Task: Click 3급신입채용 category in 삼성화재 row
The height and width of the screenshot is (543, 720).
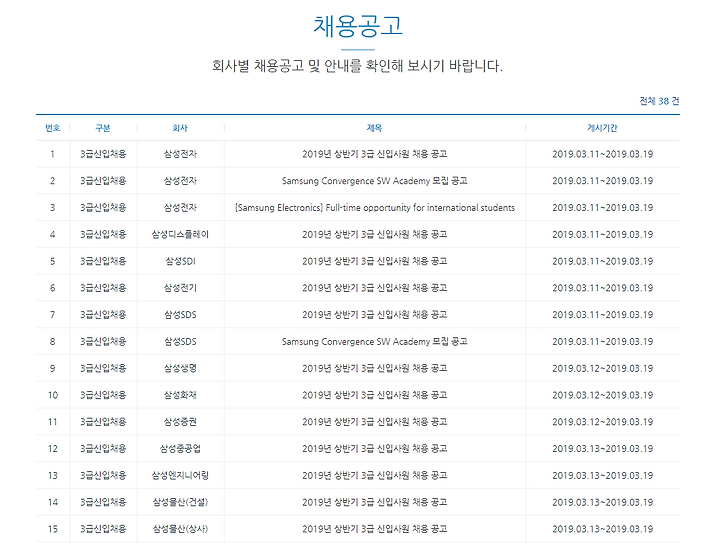Action: pyautogui.click(x=103, y=395)
